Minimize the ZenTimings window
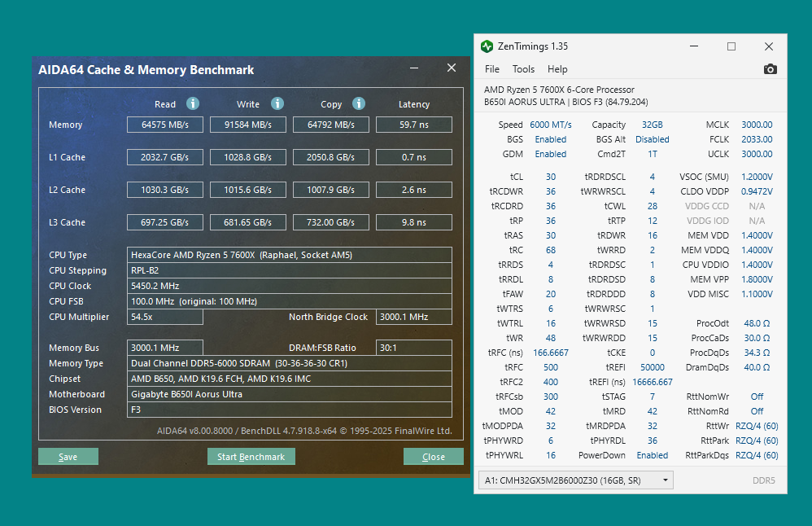The height and width of the screenshot is (526, 812). pos(693,46)
